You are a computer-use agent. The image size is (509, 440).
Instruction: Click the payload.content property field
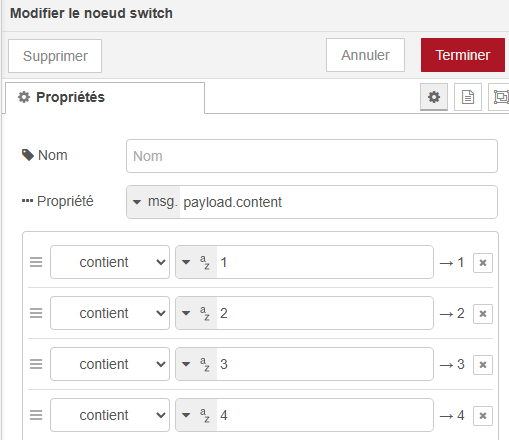pos(338,202)
